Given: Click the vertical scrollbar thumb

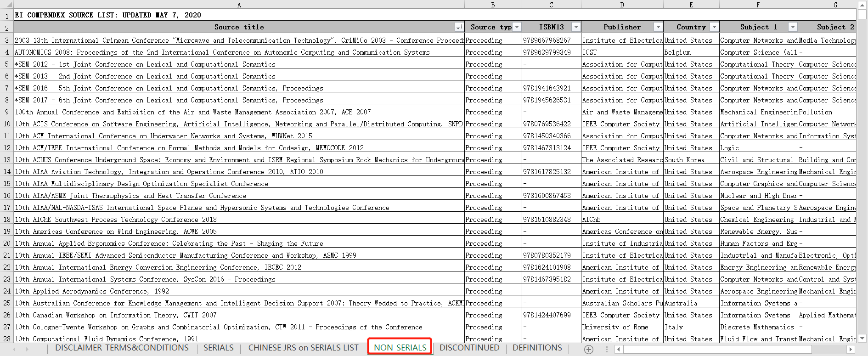Looking at the screenshot, I should (x=862, y=14).
